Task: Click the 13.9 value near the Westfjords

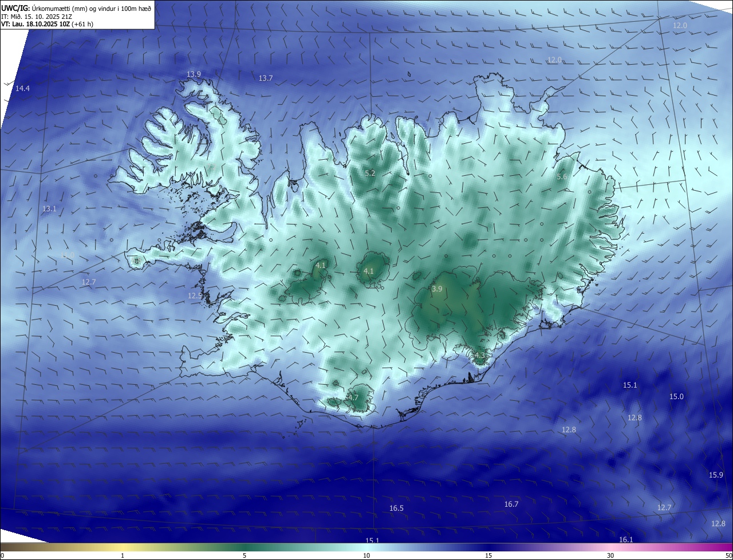Action: (x=194, y=74)
